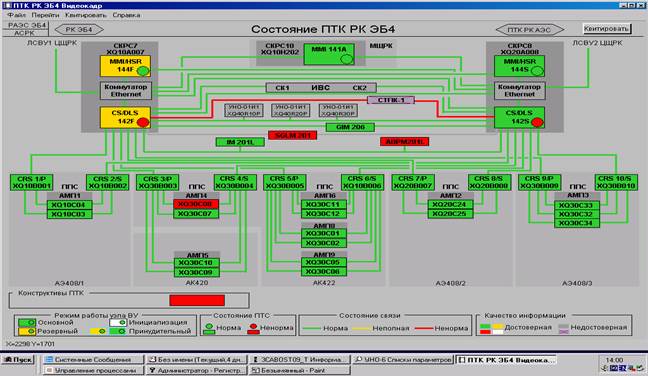Select the green GIM 206 module
Image resolution: width=648 pixels, height=376 pixels.
[350, 127]
